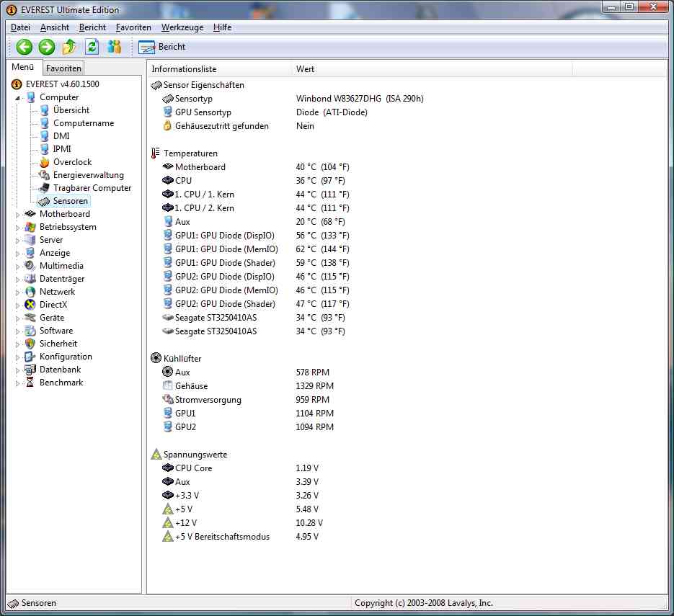Click the Tragbarer Computer laptop icon
Image resolution: width=674 pixels, height=616 pixels.
44,188
